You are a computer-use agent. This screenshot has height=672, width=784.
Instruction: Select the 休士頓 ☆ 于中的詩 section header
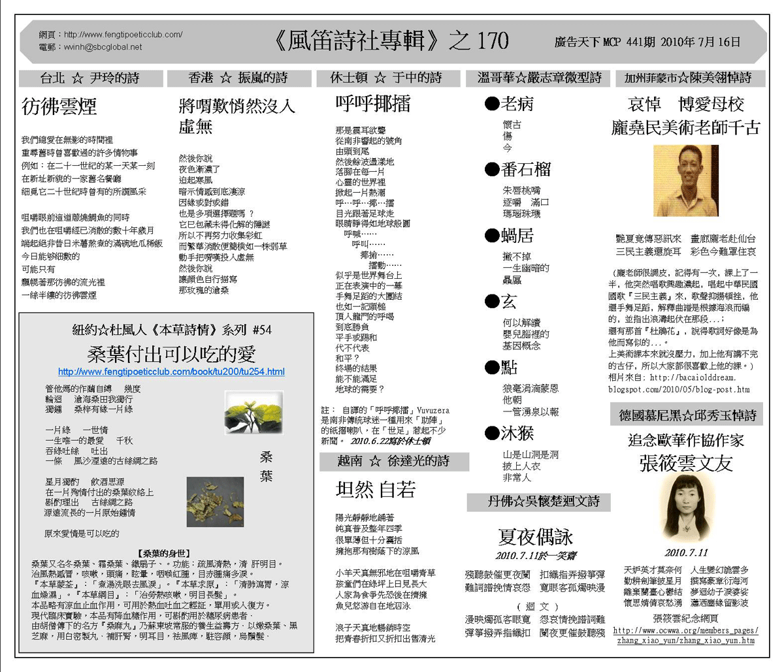pyautogui.click(x=386, y=78)
